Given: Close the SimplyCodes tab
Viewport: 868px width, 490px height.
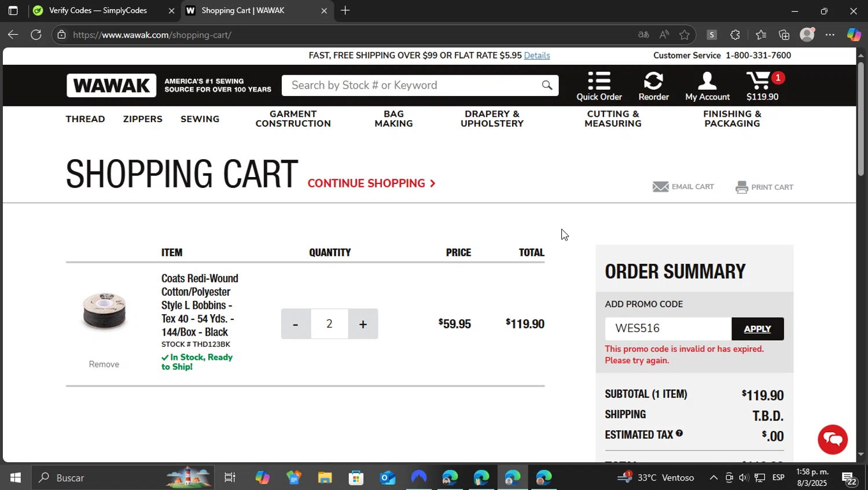Looking at the screenshot, I should tap(171, 10).
